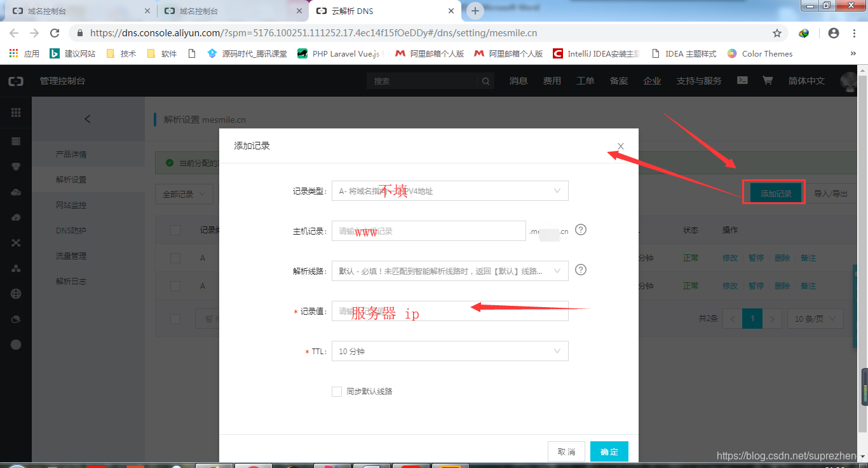Image resolution: width=868 pixels, height=468 pixels.
Task: Select the X-shaped network icon in left rail
Action: (x=16, y=243)
